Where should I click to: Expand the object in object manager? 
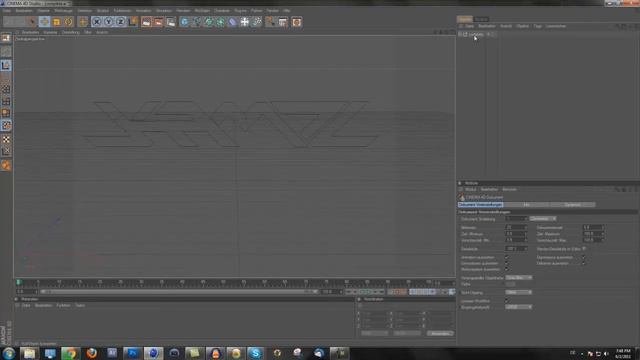(460, 34)
